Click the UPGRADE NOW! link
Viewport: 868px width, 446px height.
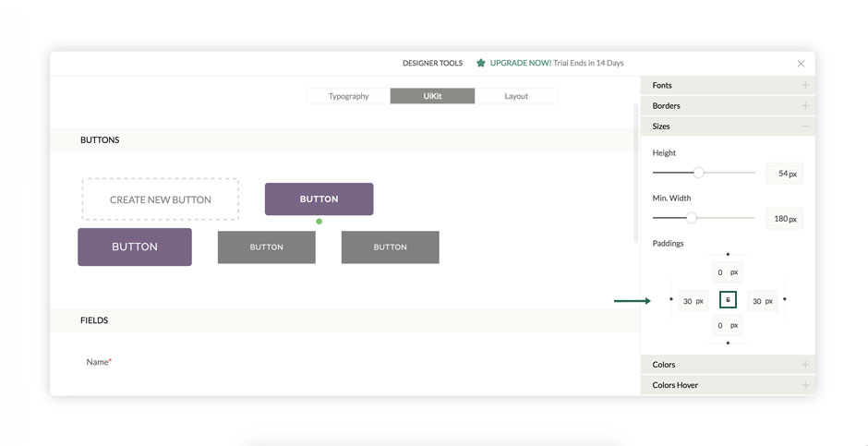pos(521,63)
